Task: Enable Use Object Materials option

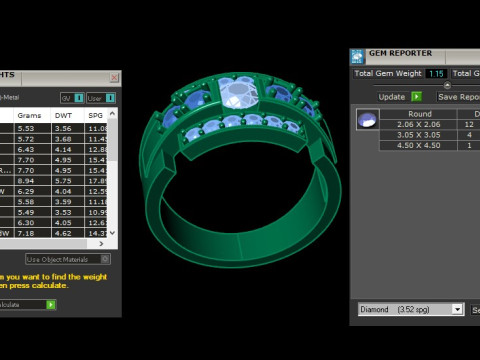Action: pos(68,259)
